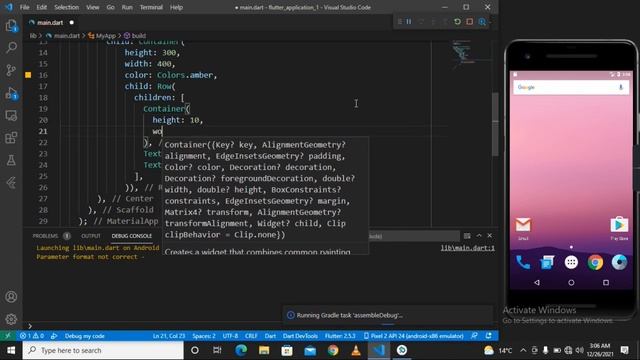Open the Edit menu
640x360 pixels.
[x=41, y=7]
